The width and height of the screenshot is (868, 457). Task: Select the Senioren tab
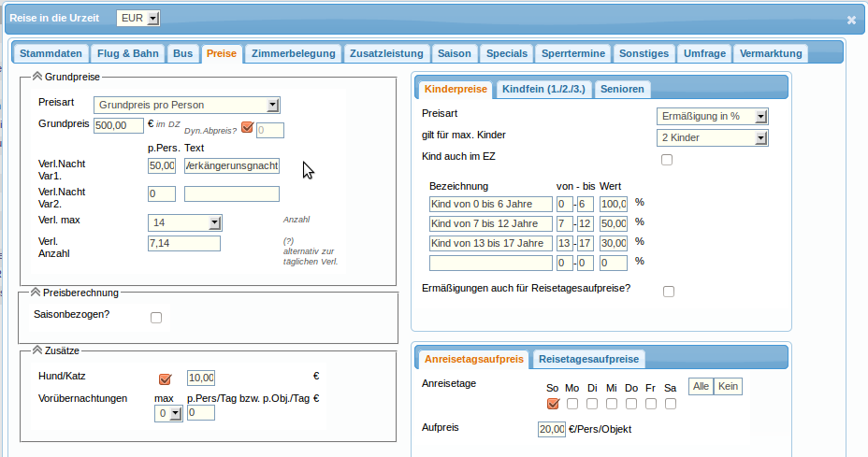tap(622, 89)
